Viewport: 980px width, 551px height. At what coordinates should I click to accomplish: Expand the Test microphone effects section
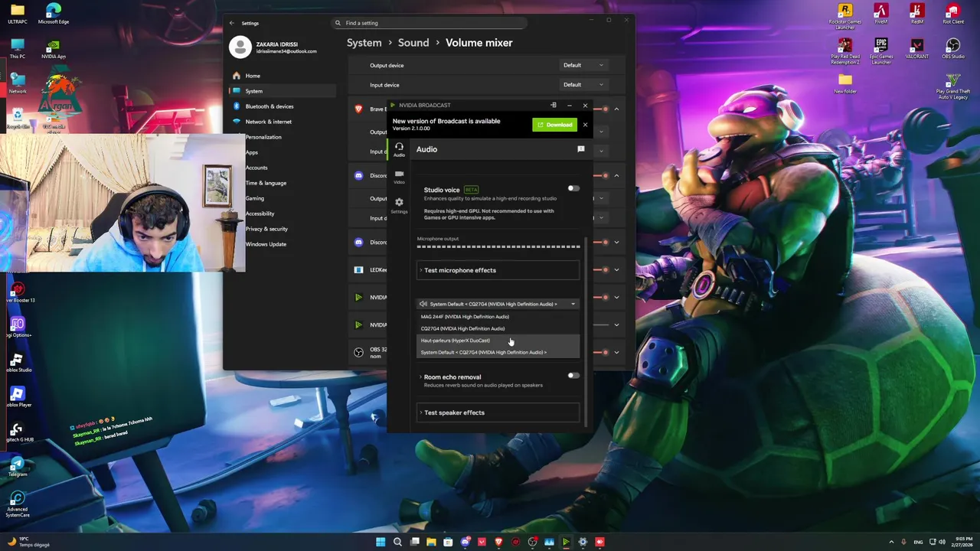(x=498, y=270)
